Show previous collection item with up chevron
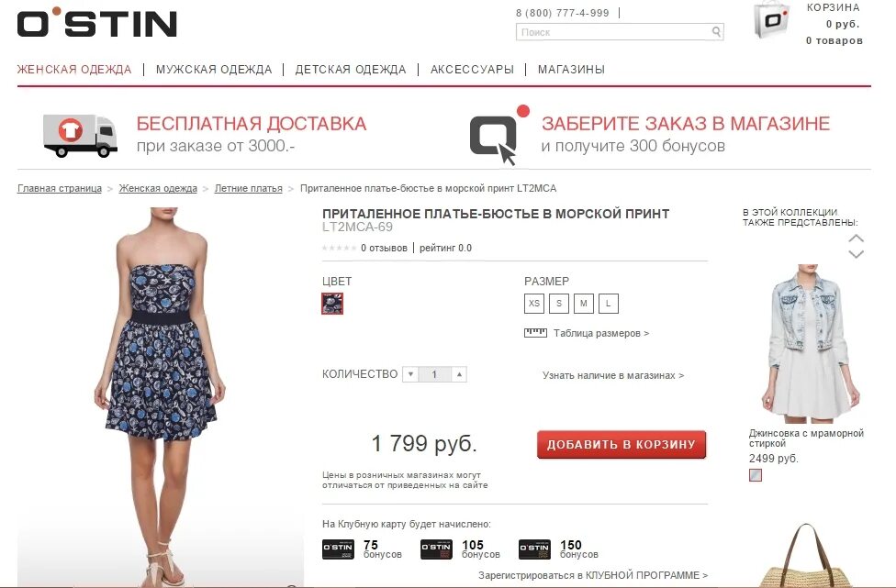 click(856, 239)
